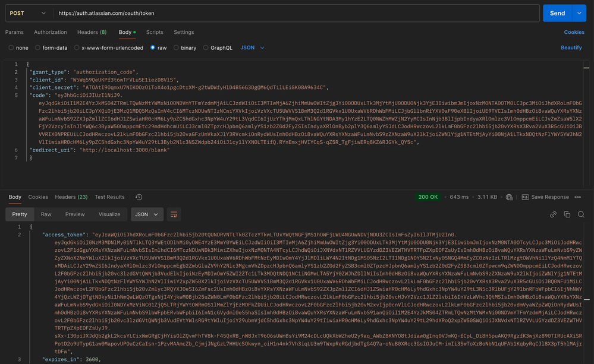
Task: Copy the response body
Action: (567, 214)
